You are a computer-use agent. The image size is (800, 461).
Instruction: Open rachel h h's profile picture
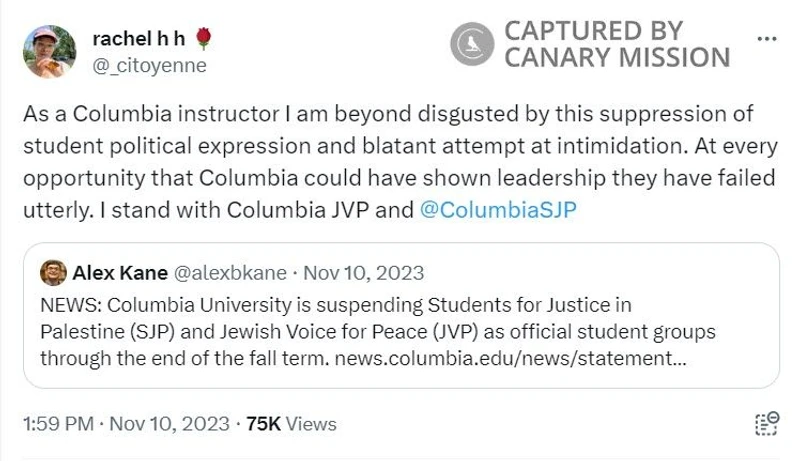[49, 52]
